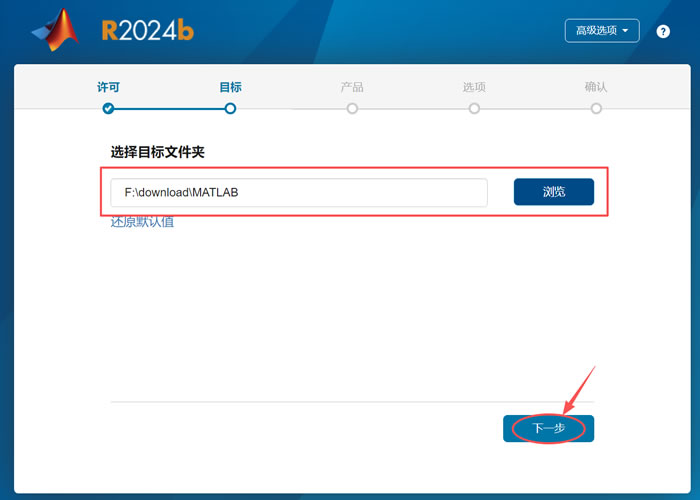Switch to the 选项 step label
Image resolution: width=700 pixels, height=500 pixels.
pyautogui.click(x=474, y=87)
